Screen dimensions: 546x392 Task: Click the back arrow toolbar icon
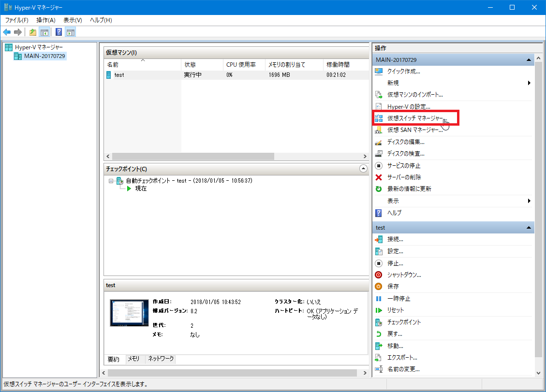(x=7, y=32)
